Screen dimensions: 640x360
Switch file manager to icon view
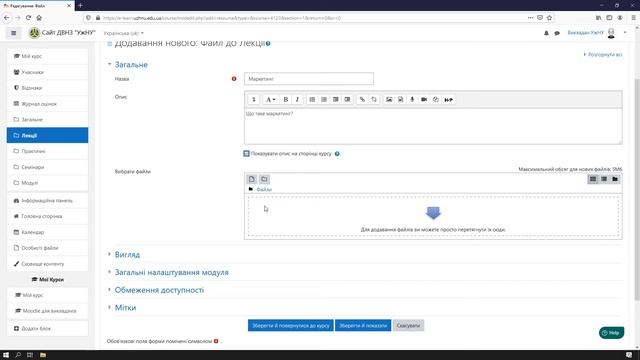tap(593, 179)
